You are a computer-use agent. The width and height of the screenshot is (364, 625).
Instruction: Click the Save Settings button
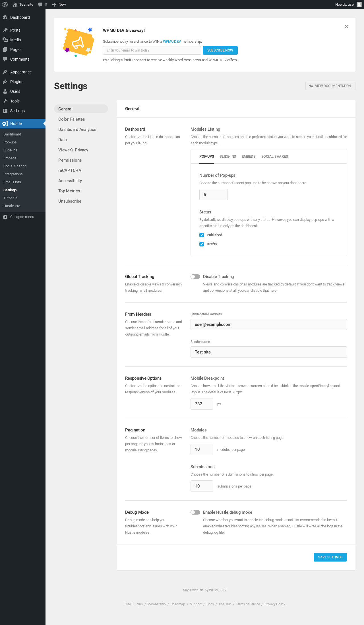click(x=330, y=557)
